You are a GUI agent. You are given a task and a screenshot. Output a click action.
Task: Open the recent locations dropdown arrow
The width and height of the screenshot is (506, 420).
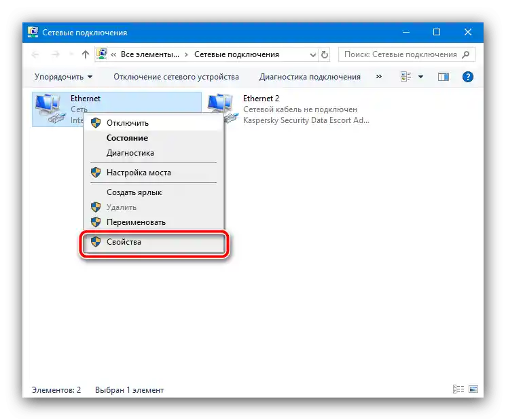tap(71, 54)
